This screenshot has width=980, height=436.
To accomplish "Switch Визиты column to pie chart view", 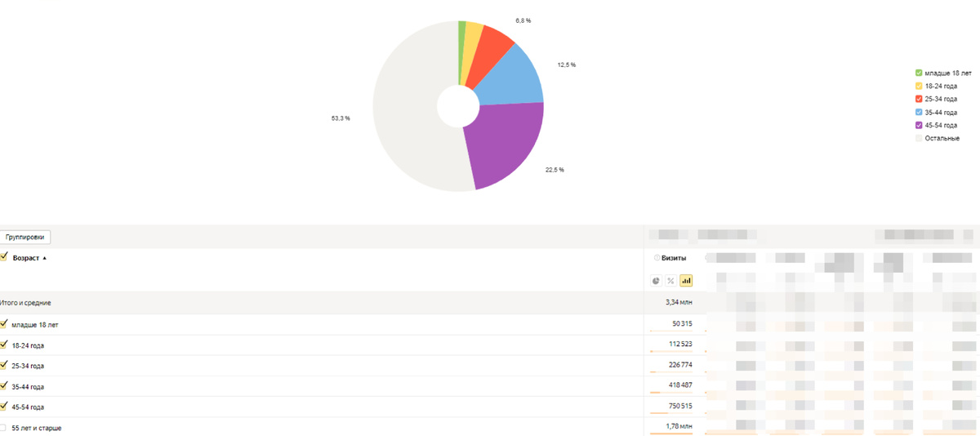I will pos(657,281).
